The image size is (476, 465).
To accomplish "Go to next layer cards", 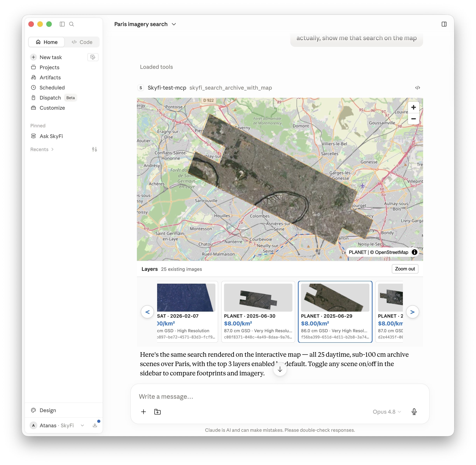I will 412,312.
